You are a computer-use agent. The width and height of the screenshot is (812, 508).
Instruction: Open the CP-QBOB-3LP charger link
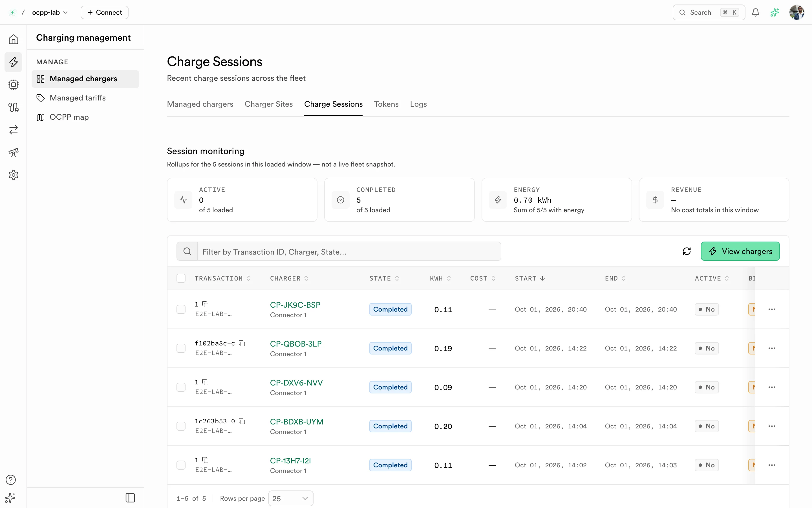[x=295, y=344]
